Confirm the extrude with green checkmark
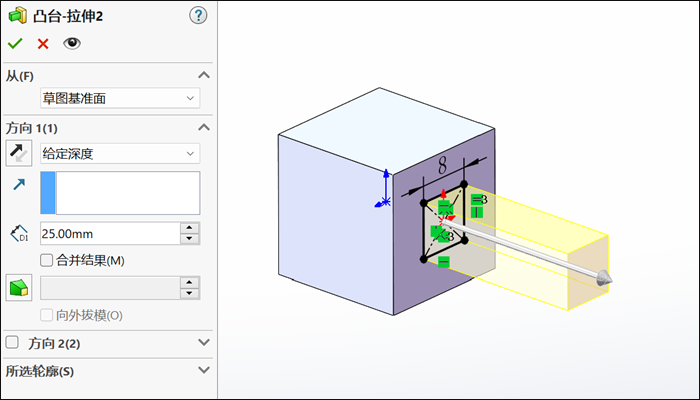This screenshot has height=400, width=700. 15,43
